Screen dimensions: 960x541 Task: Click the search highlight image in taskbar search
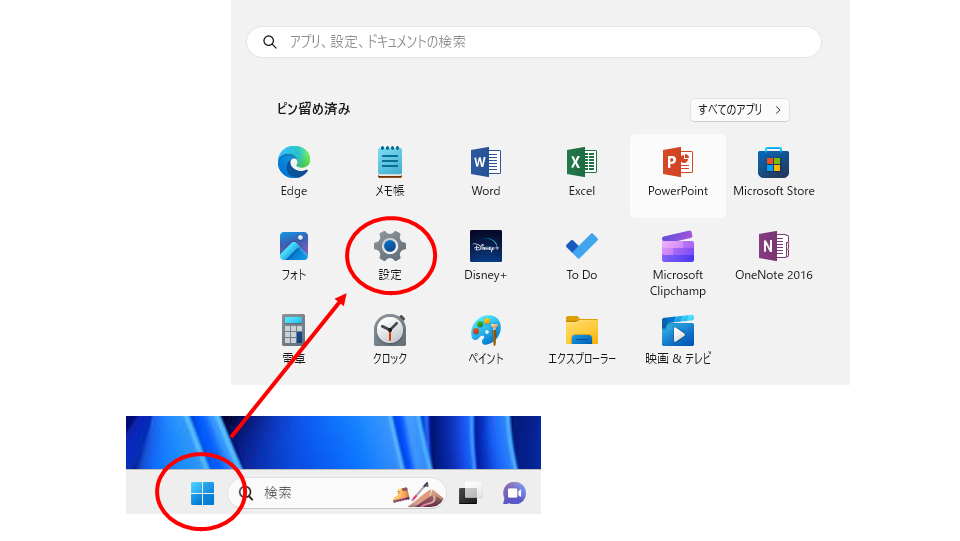419,494
